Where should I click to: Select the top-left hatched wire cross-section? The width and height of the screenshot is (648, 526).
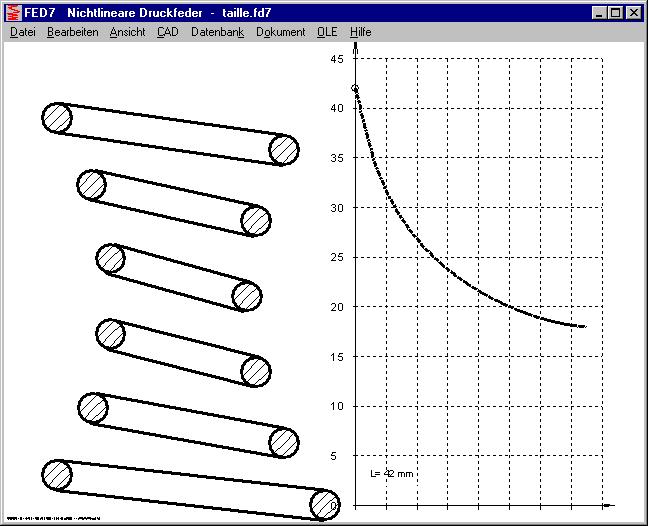click(x=57, y=117)
